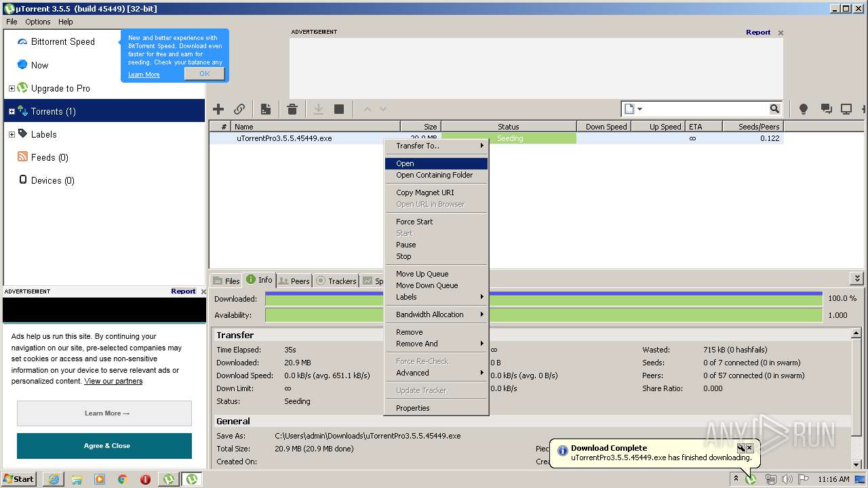Click the chat bubbles icon in the toolbar
Viewport: 868px width, 488px height.
pyautogui.click(x=826, y=109)
